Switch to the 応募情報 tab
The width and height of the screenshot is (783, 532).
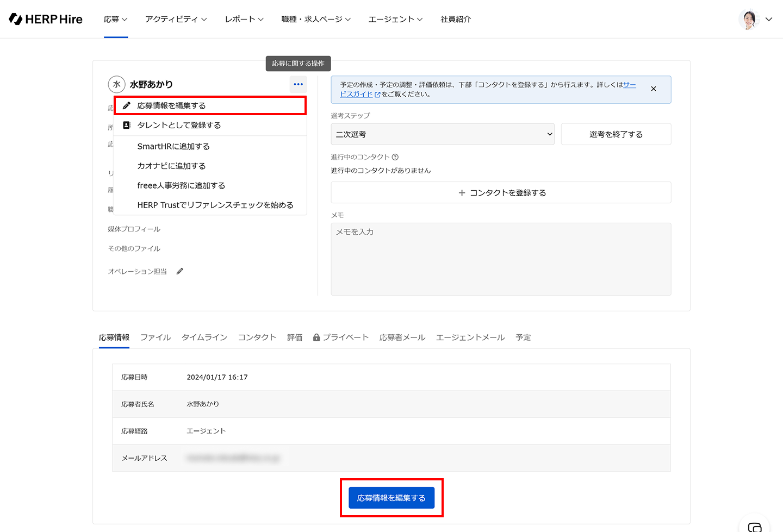[114, 337]
